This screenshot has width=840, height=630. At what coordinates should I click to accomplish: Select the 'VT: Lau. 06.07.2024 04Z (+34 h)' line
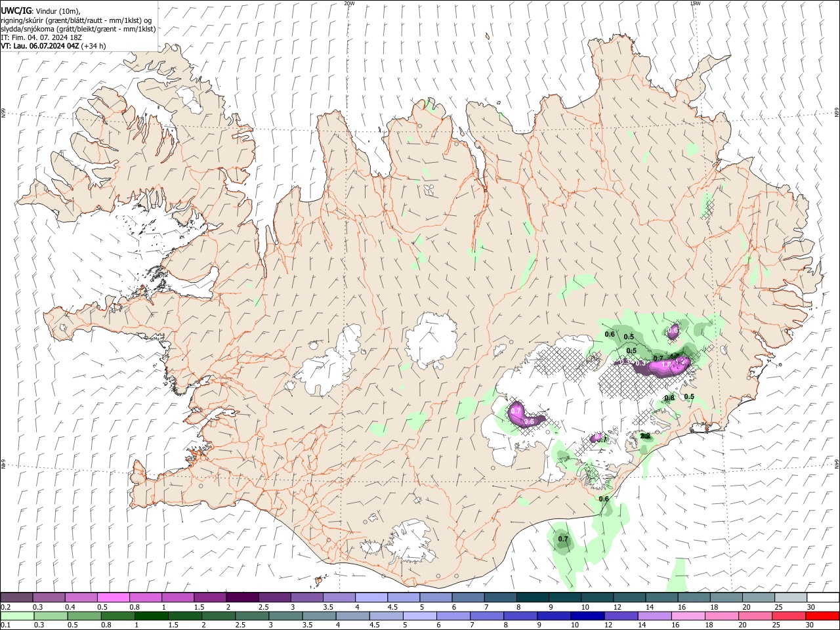(54, 46)
